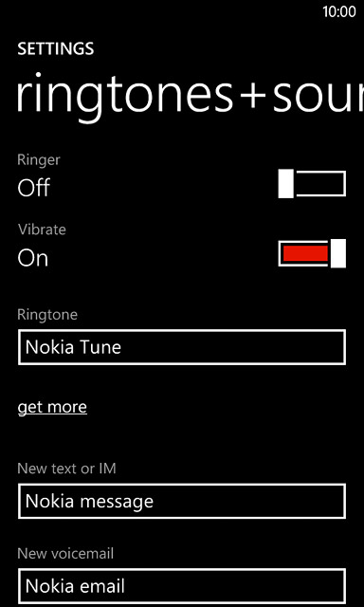Click the white knob of Vibrate switch
Viewport: 364px width, 607px height.
point(338,253)
